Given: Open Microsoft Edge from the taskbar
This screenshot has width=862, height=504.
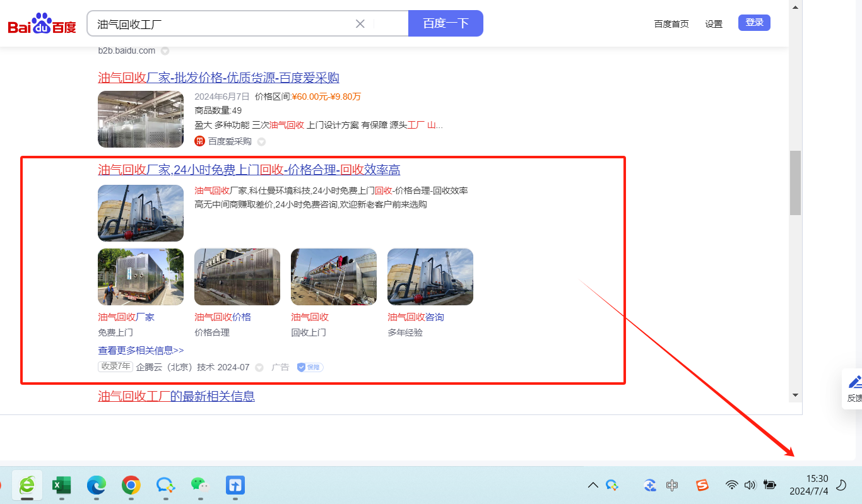Looking at the screenshot, I should pyautogui.click(x=96, y=485).
